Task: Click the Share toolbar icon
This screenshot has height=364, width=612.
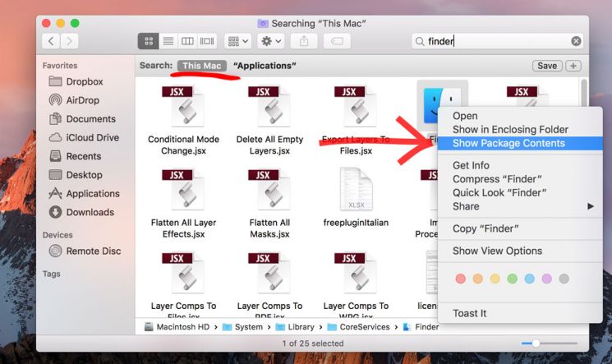Action: pyautogui.click(x=304, y=40)
